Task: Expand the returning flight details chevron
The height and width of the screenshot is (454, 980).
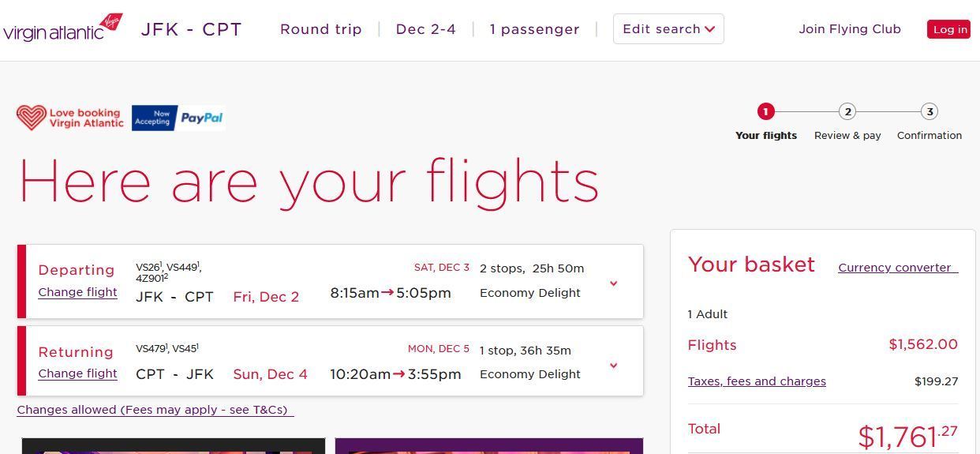Action: point(613,366)
